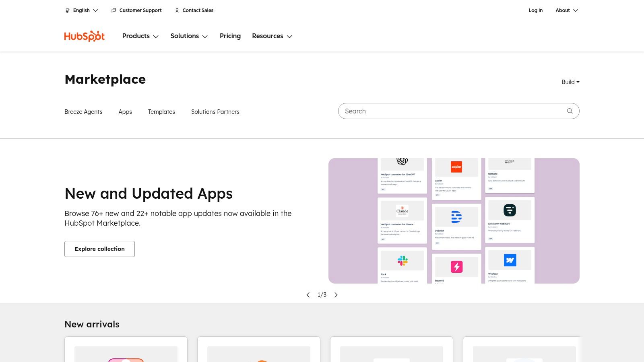Screen dimensions: 644x362
Task: Click the Explore collection button
Action: click(x=99, y=249)
